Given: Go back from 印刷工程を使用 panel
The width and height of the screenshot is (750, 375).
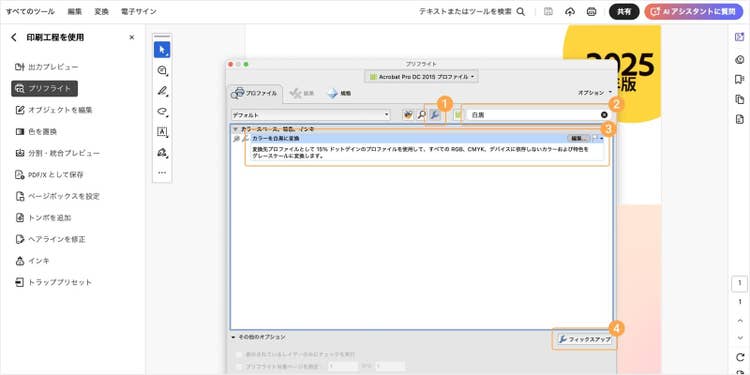Looking at the screenshot, I should point(13,37).
